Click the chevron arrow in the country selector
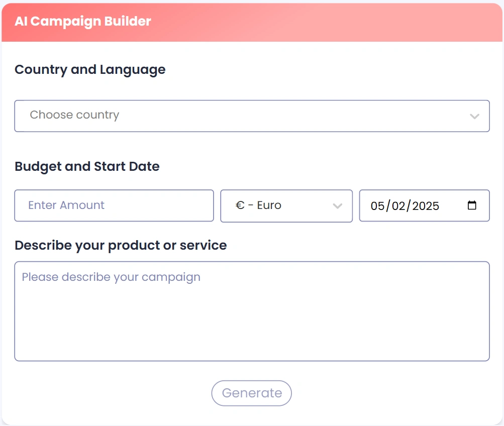The height and width of the screenshot is (426, 504). (x=474, y=117)
